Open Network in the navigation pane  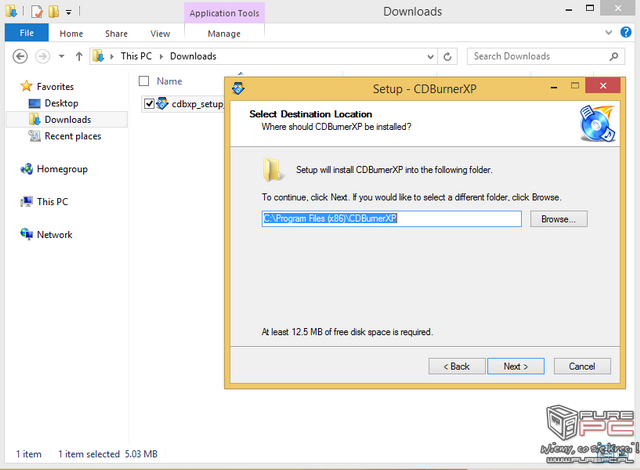pos(54,235)
